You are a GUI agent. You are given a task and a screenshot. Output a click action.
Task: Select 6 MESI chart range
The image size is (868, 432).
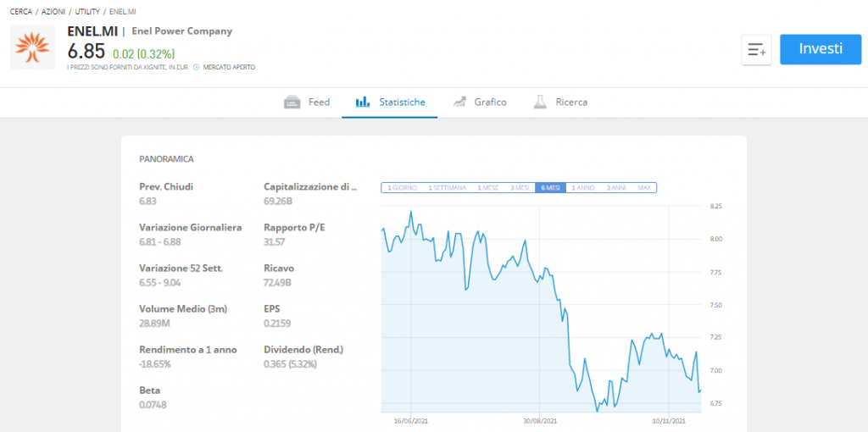pyautogui.click(x=550, y=188)
